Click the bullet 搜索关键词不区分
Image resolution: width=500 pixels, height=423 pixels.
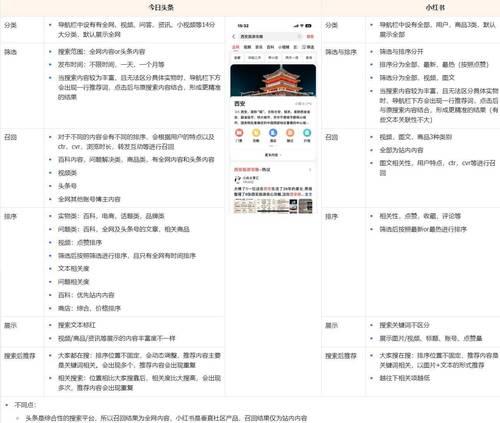(x=405, y=325)
